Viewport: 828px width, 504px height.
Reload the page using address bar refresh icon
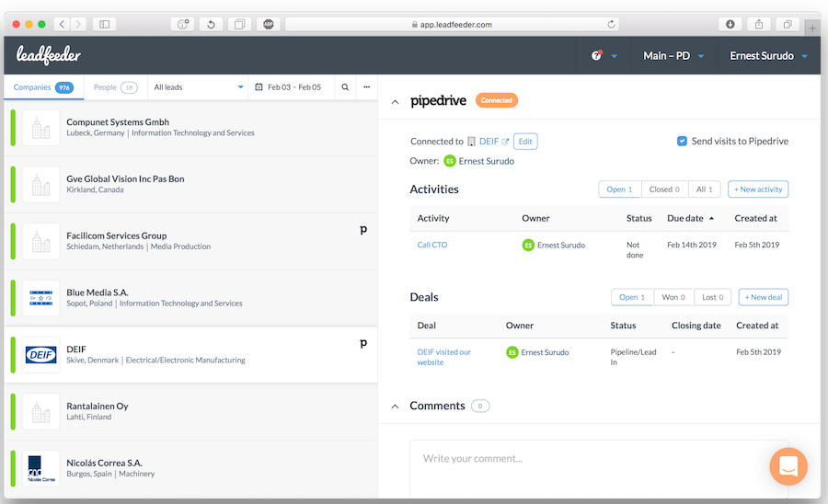(611, 24)
